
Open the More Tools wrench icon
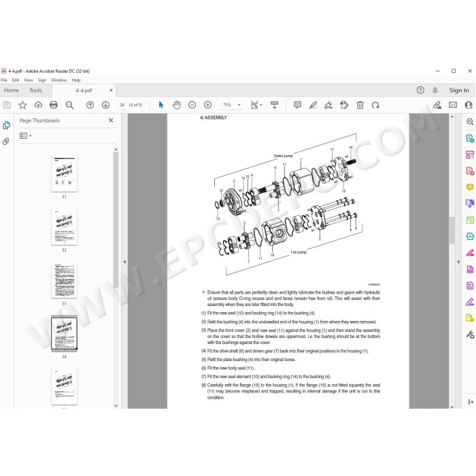[x=470, y=335]
